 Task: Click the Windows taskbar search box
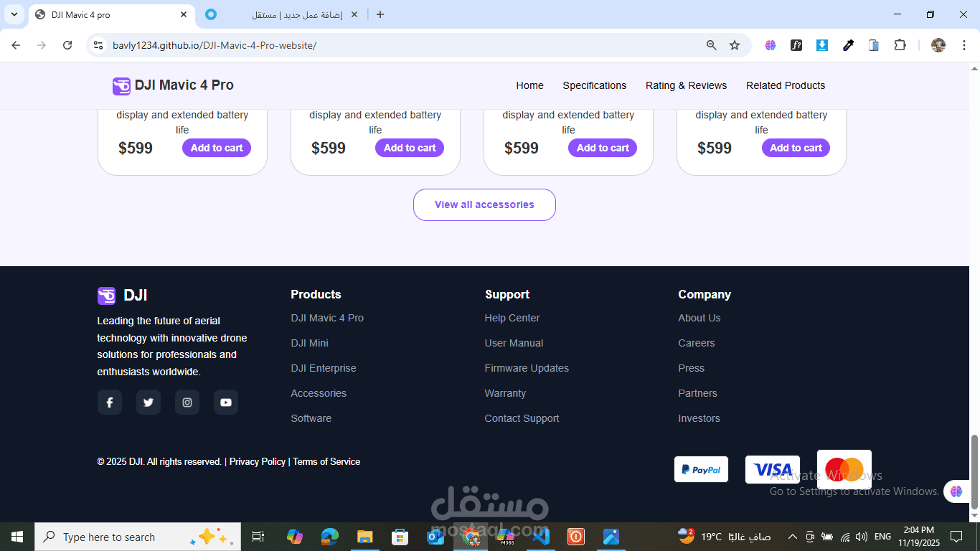138,537
